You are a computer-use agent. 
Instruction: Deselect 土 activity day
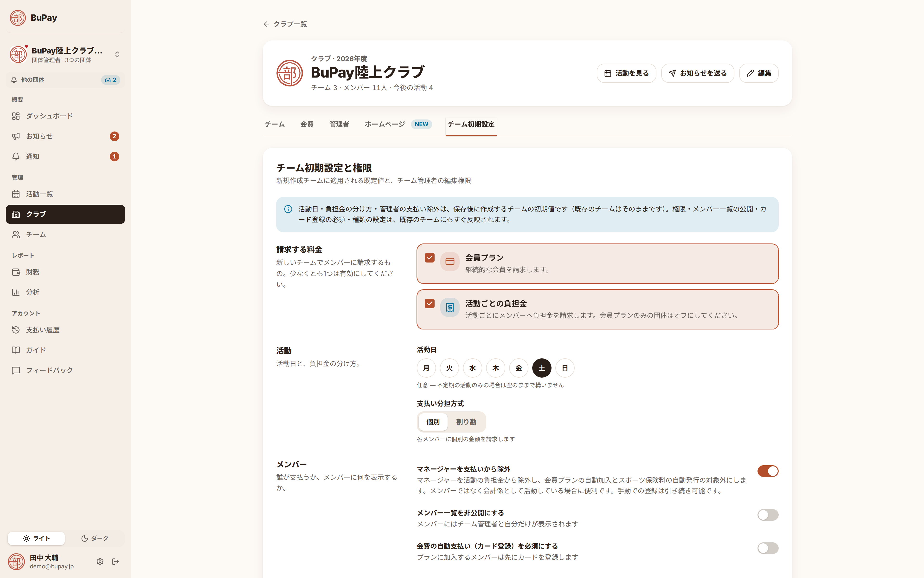[x=542, y=368]
